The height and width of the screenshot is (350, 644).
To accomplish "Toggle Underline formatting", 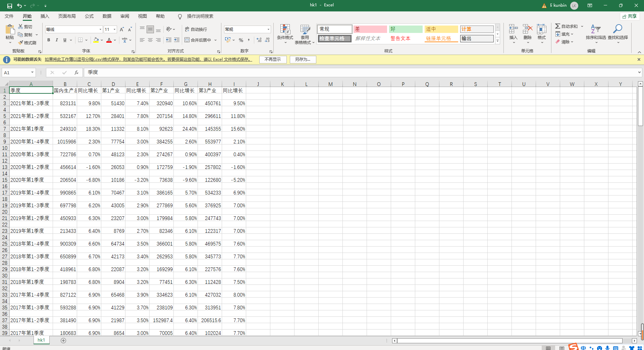I will (x=65, y=40).
